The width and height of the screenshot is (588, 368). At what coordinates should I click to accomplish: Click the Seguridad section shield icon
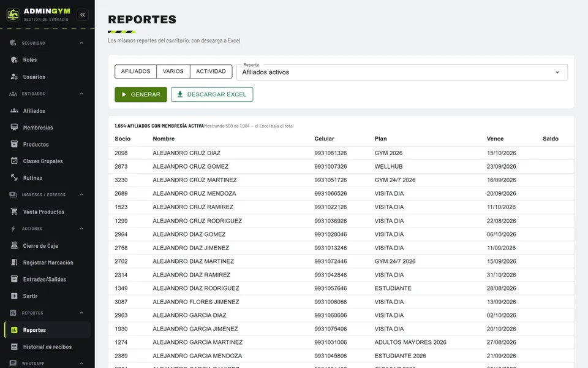[13, 43]
